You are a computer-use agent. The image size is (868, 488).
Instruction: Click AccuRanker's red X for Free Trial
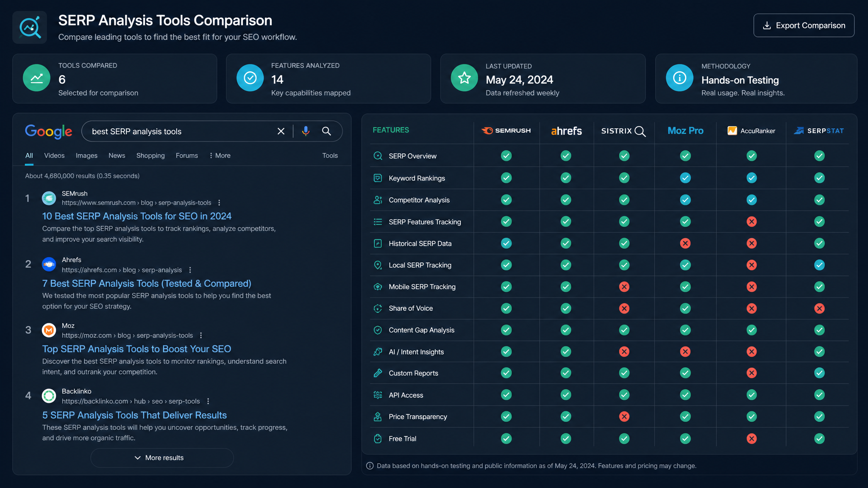(x=751, y=438)
